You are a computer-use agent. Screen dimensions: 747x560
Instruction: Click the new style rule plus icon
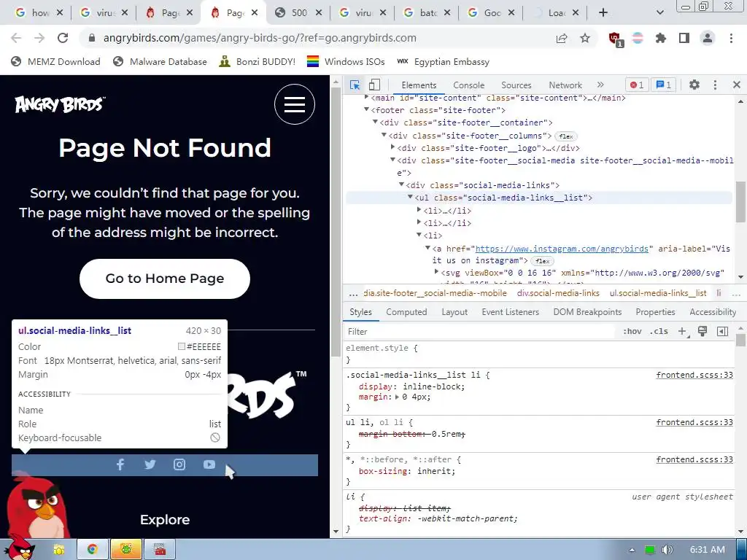682,332
